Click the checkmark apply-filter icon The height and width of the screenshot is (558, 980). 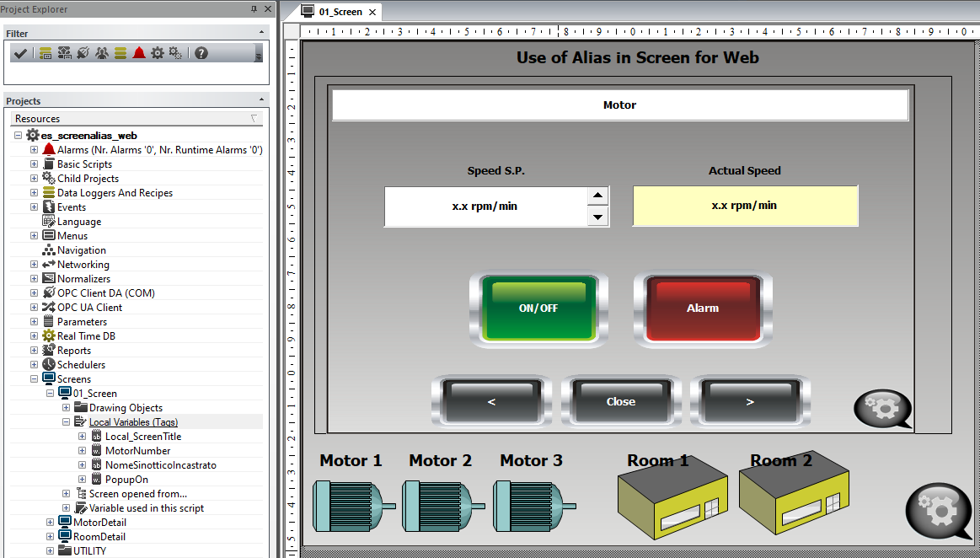20,53
